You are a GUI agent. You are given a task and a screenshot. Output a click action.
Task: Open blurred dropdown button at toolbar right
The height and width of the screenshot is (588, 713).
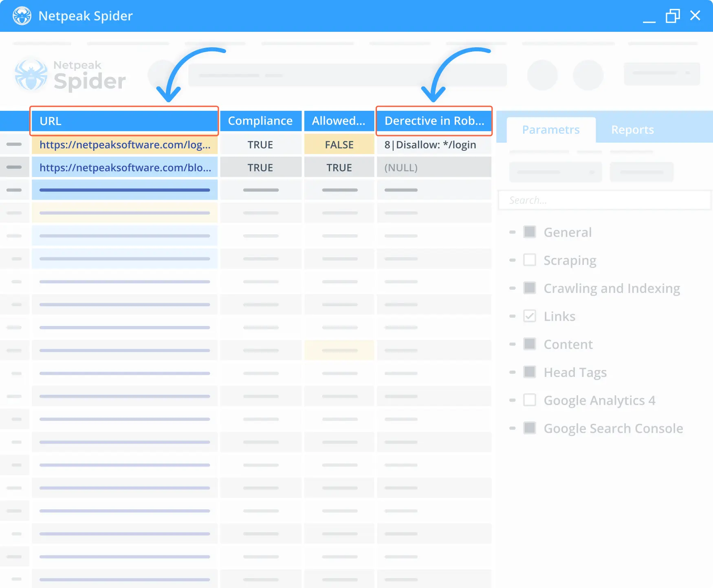(662, 74)
